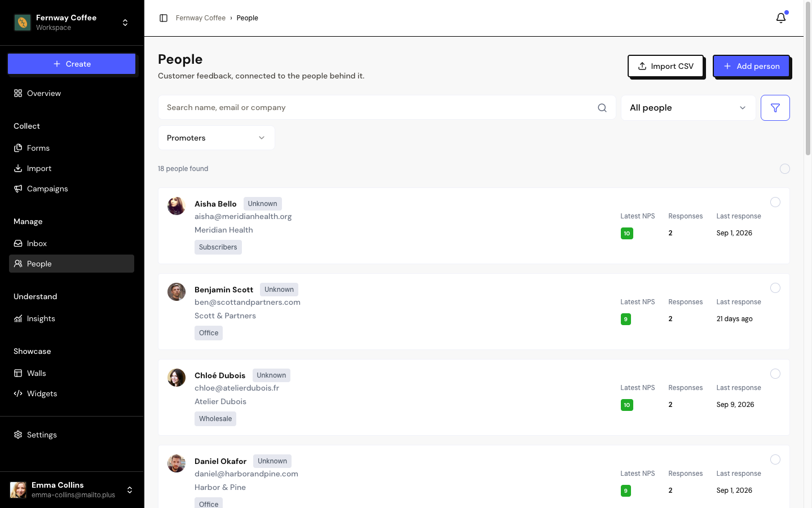
Task: Go to Overview in sidebar
Action: [72, 93]
